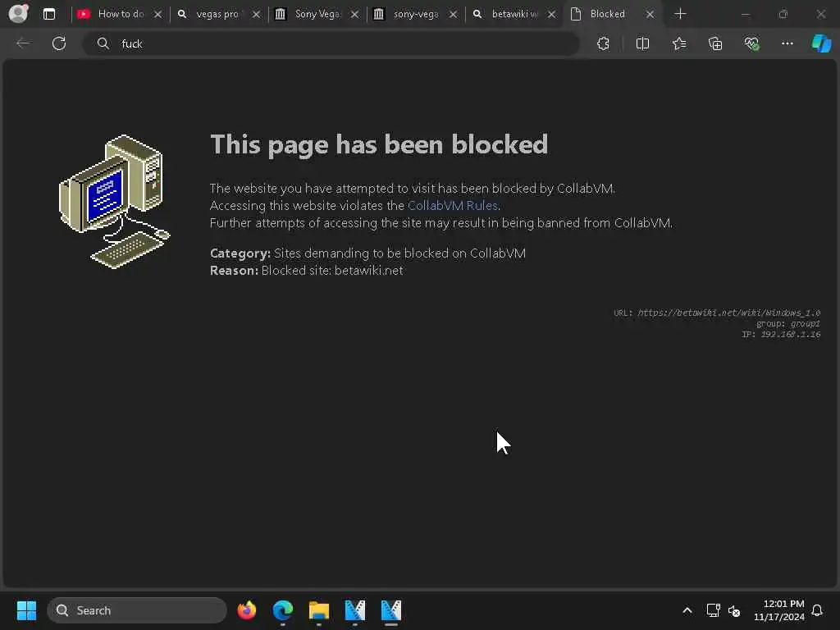Click the "This page has been blocked" heading
840x630 pixels.
[x=379, y=144]
